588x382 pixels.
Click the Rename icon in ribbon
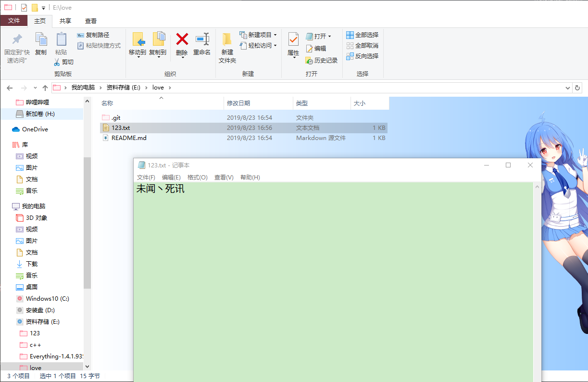pyautogui.click(x=202, y=39)
